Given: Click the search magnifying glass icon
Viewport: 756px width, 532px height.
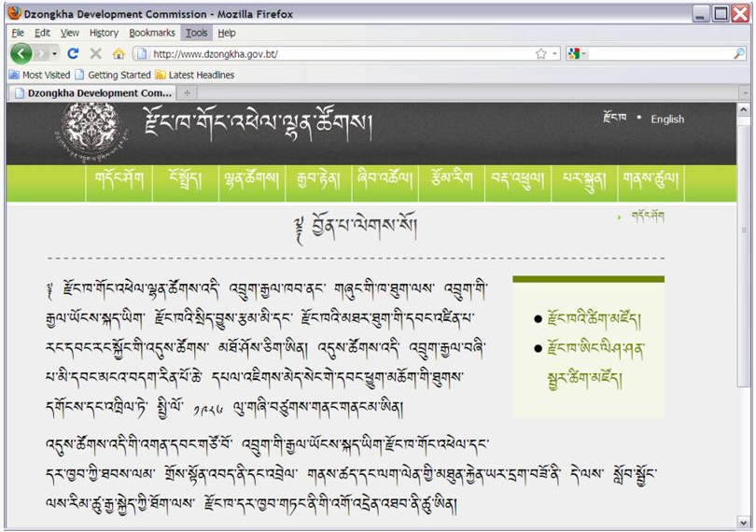Looking at the screenshot, I should pos(739,54).
